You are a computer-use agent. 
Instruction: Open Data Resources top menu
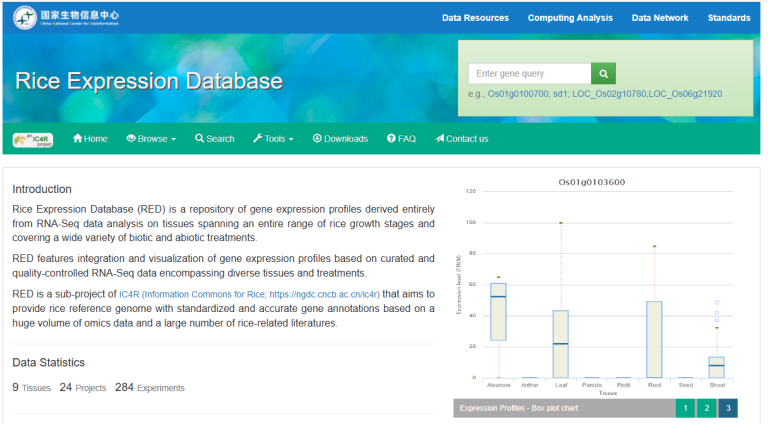pos(475,18)
